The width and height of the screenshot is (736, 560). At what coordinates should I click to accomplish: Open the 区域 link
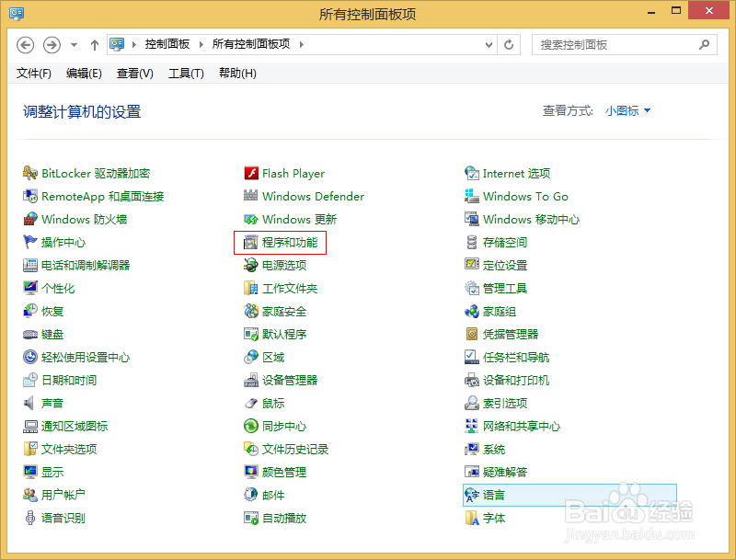point(273,357)
